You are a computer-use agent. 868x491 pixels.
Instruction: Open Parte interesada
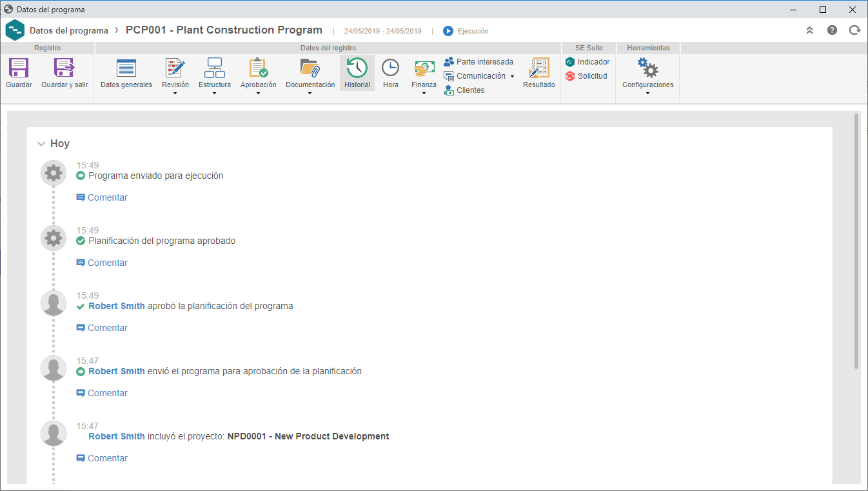[478, 62]
